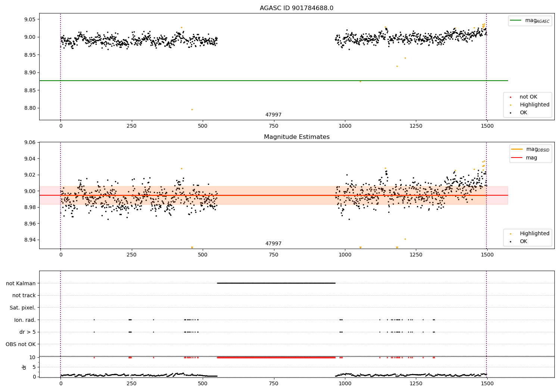Click 'Highlighted' legend entry in Magnitude Estimates plot
Screen dimensions: 560x392
coord(534,233)
